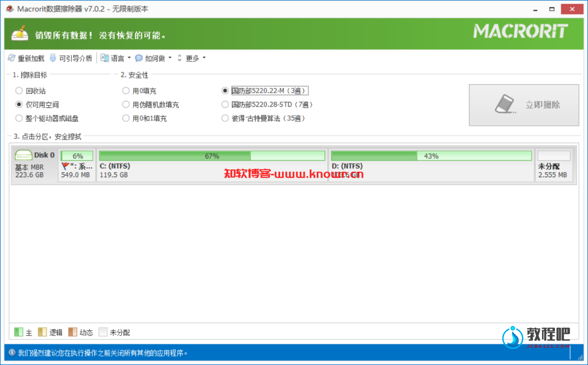Choose 用0和1填充 security method
588x365 pixels.
tap(145, 118)
